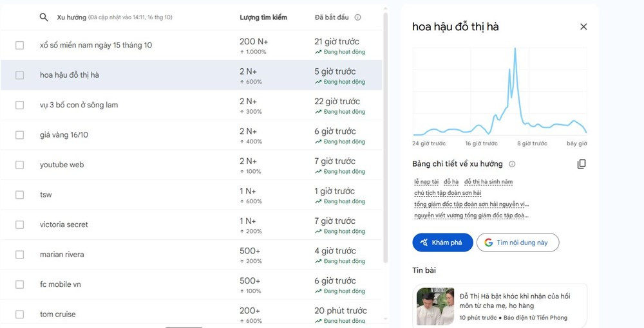Image resolution: width=644 pixels, height=328 pixels.
Task: Click the Khám phá button
Action: coord(443,242)
